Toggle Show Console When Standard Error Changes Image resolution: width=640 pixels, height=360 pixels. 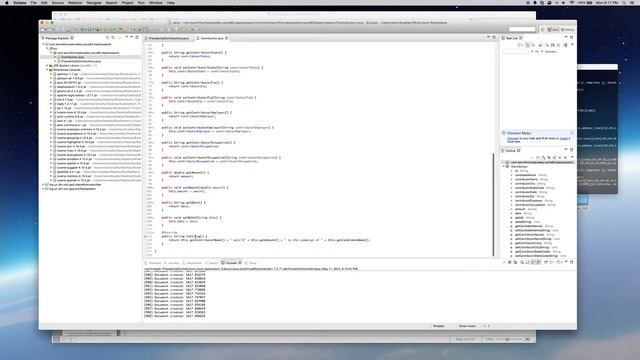click(539, 262)
